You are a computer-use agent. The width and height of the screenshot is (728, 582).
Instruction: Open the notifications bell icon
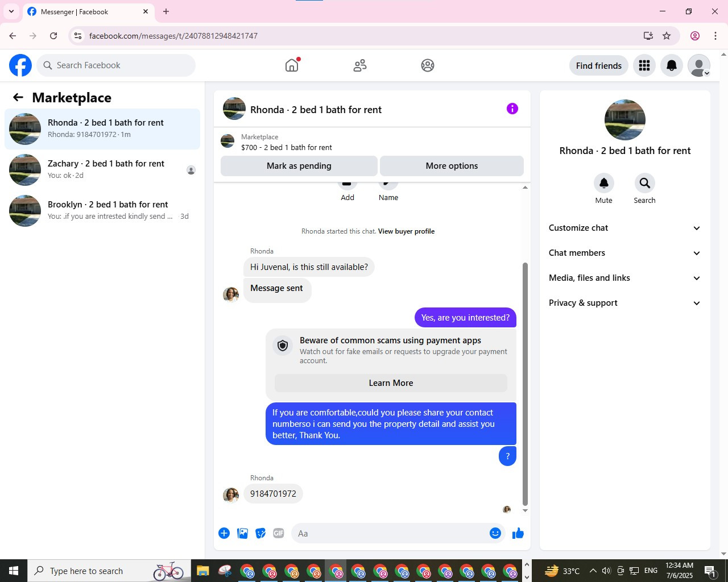tap(672, 65)
